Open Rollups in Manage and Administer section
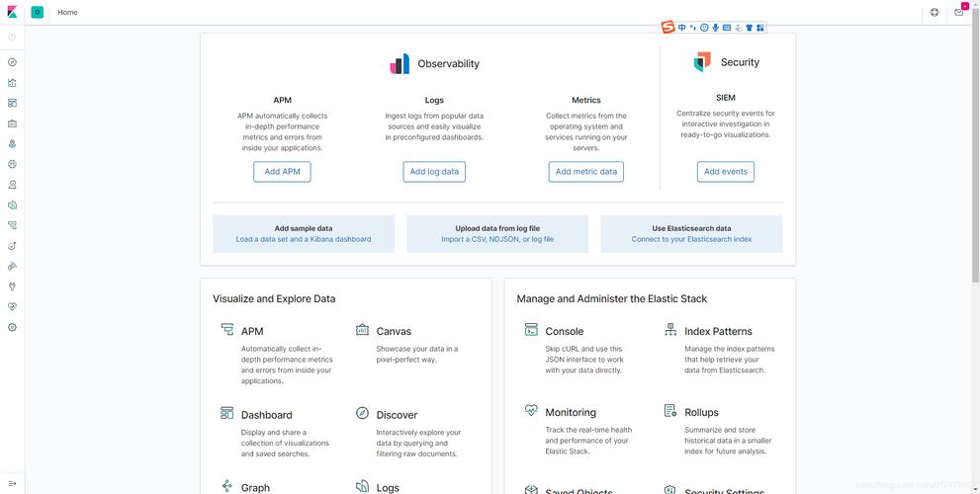The image size is (980, 494). pos(701,412)
